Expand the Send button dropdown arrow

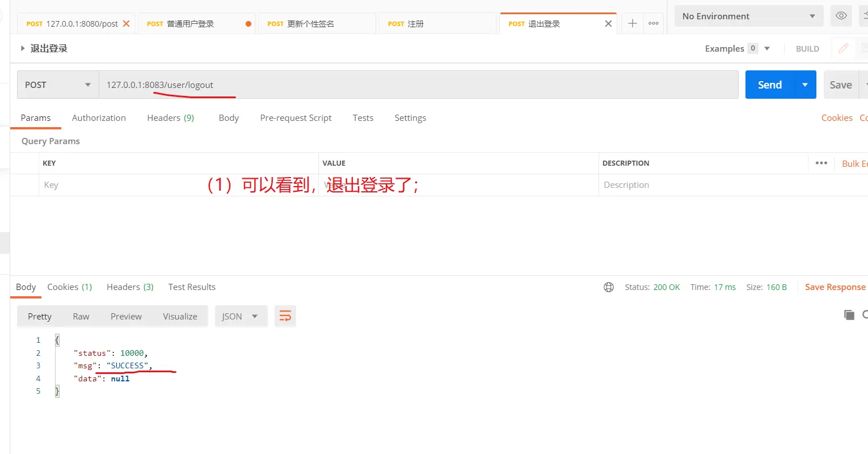[804, 85]
